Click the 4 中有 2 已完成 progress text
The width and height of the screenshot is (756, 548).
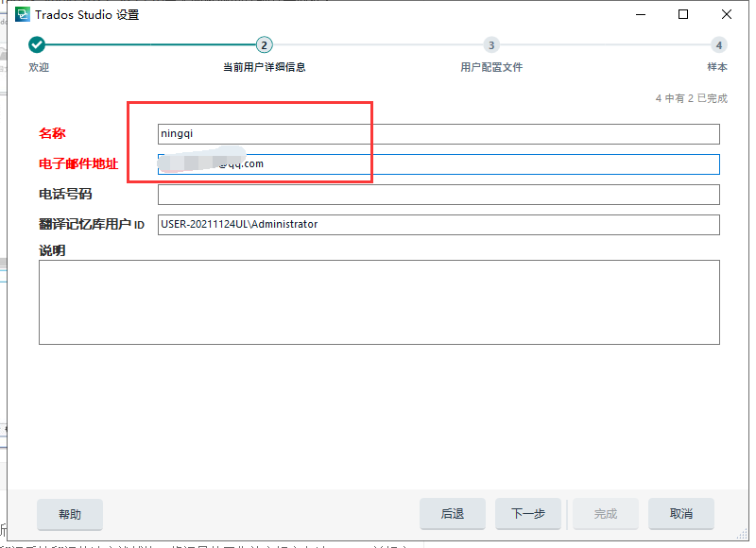coord(692,98)
